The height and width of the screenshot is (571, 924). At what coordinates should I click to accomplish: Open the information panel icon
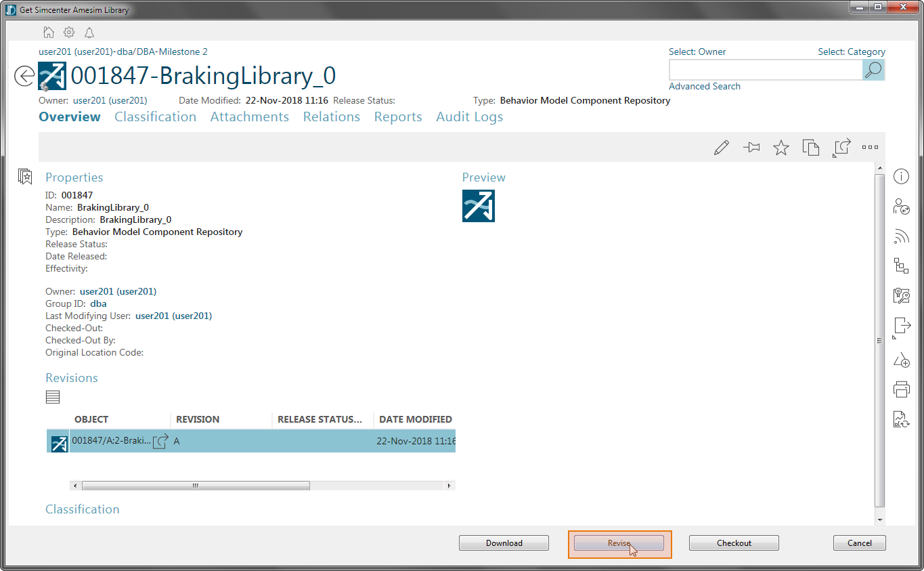point(901,177)
